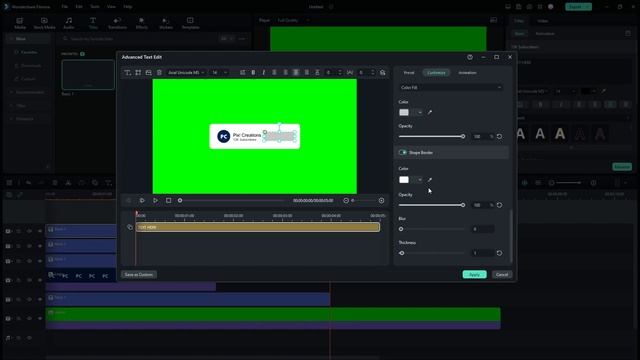Toggle the Shape Border switch

[x=402, y=152]
